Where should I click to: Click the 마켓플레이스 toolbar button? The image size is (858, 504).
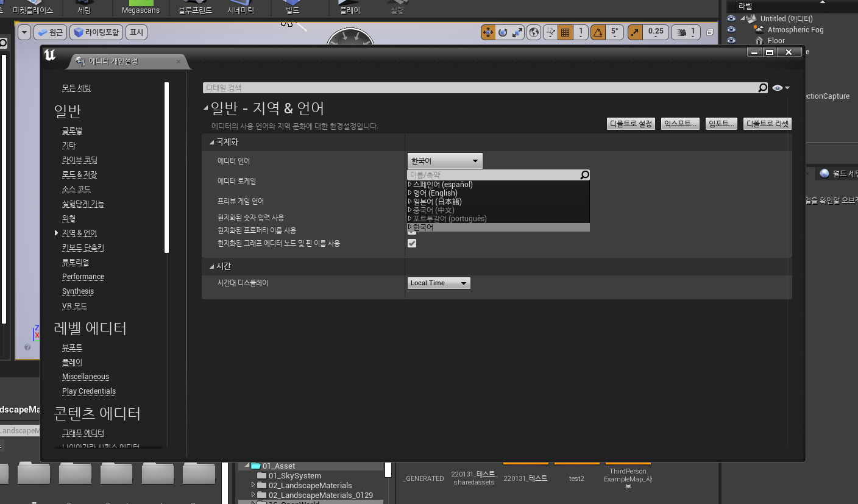coord(33,8)
